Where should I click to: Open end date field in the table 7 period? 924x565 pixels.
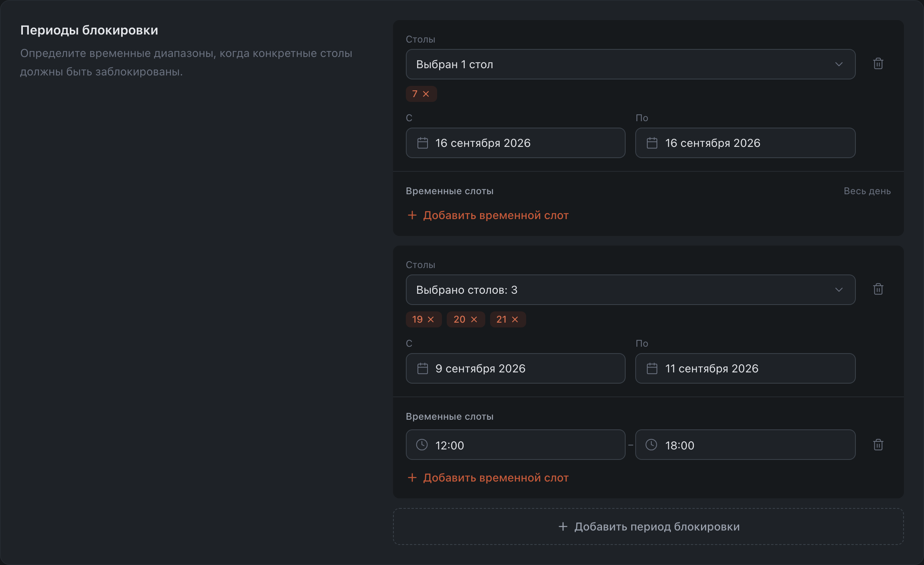[745, 143]
